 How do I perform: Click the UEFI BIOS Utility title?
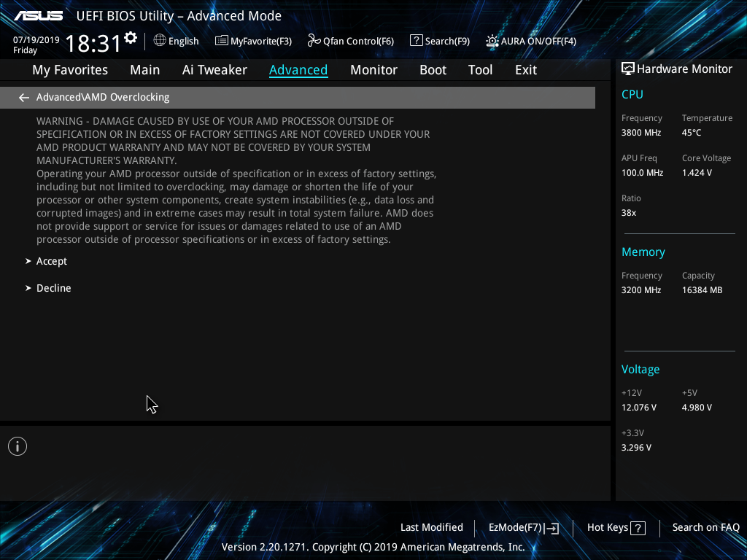[x=179, y=16]
